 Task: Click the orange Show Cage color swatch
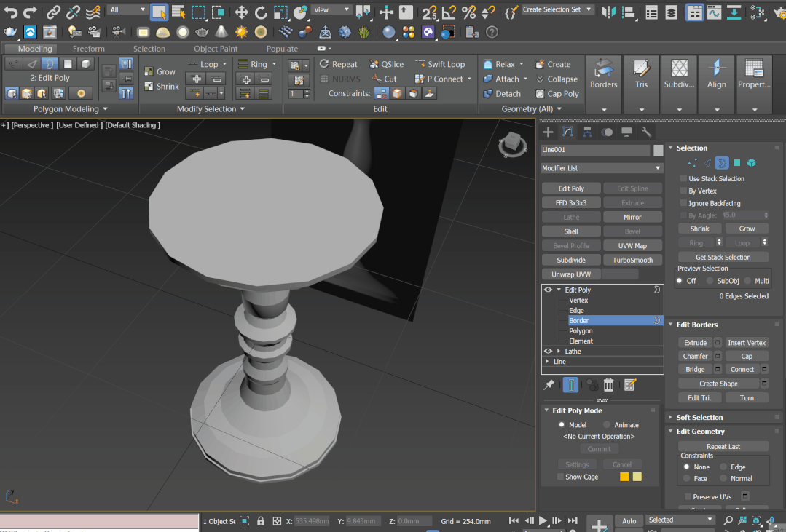[x=624, y=477]
